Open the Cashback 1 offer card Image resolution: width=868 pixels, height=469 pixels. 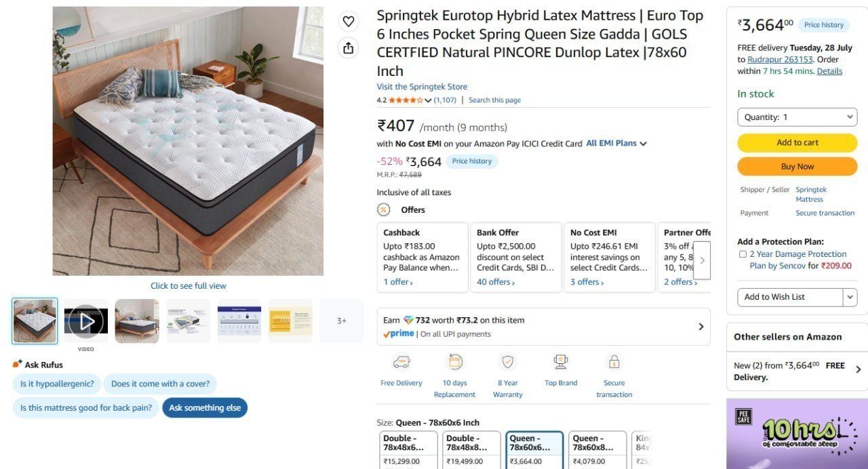[422, 258]
